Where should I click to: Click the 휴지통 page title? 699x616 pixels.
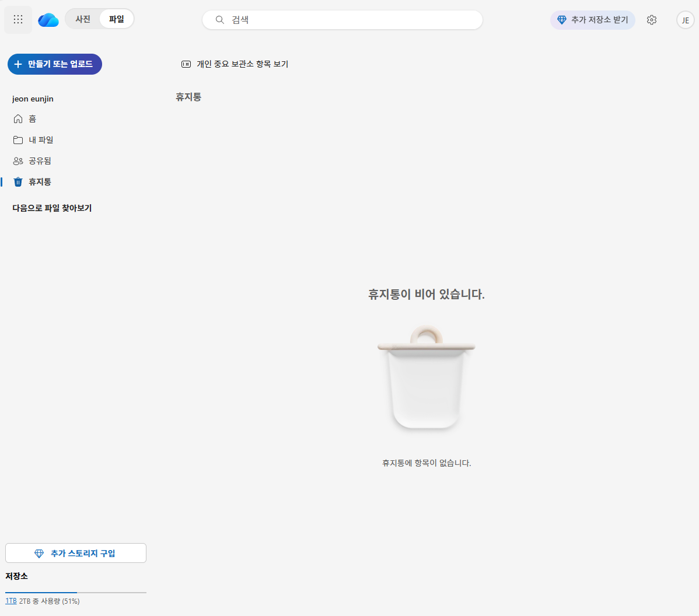coord(188,97)
